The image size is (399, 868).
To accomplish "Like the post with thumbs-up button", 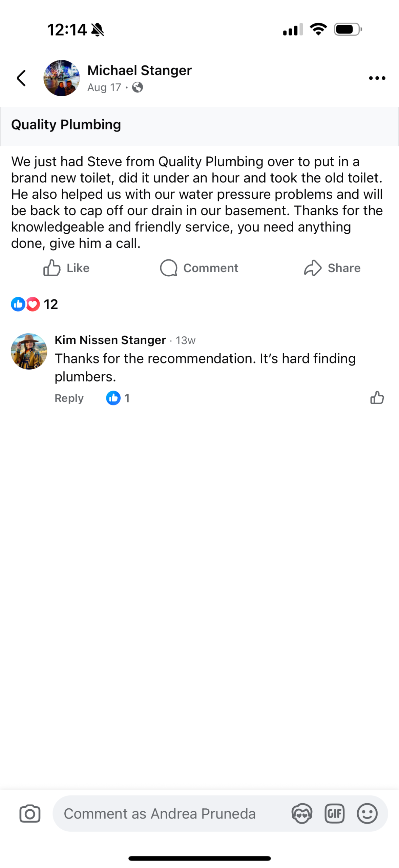I will [x=66, y=268].
